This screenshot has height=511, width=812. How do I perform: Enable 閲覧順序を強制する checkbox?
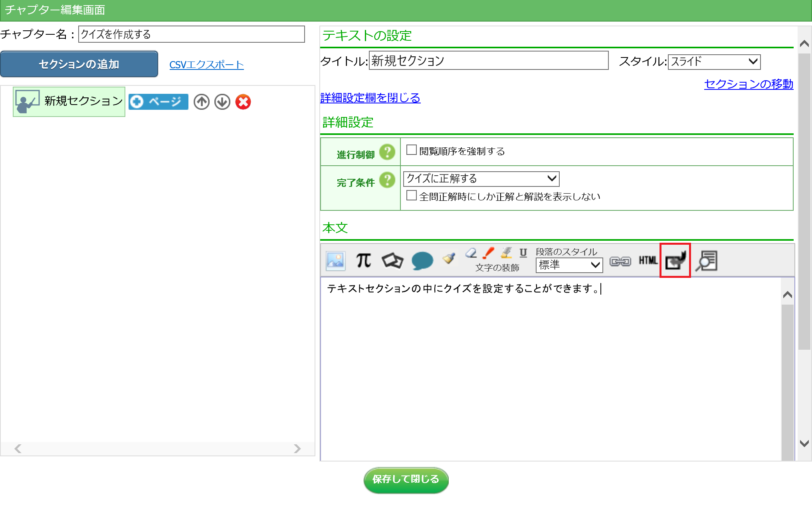click(411, 150)
